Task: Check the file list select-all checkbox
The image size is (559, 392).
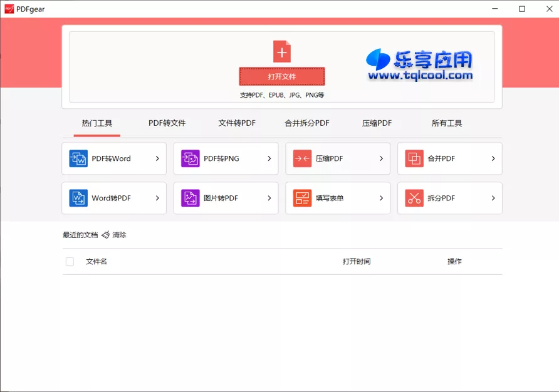Action: click(70, 261)
